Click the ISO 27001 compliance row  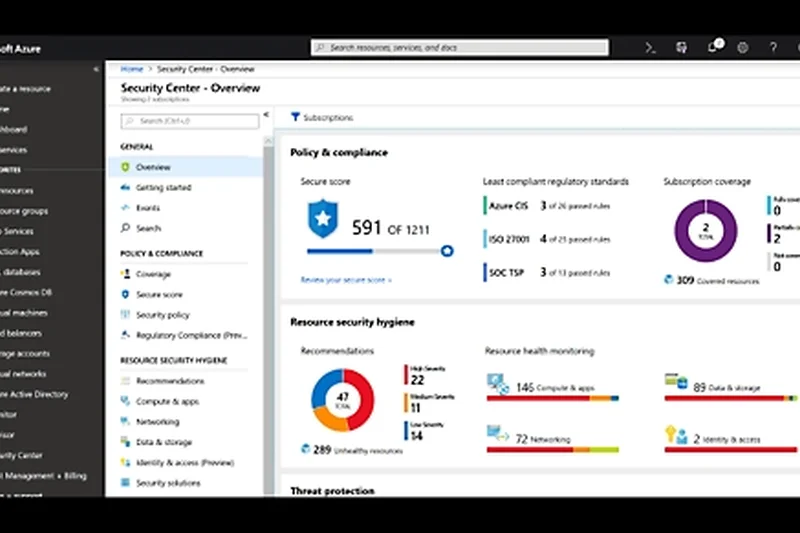pyautogui.click(x=546, y=239)
